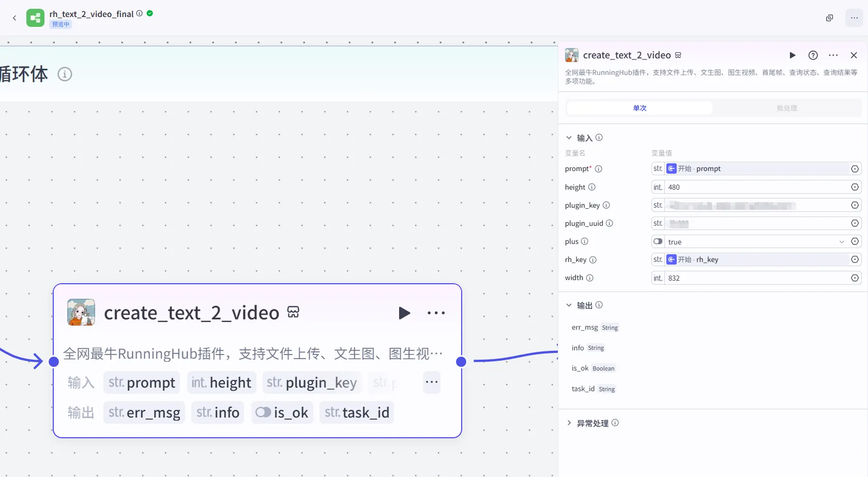Screen dimensions: 868x477
Task: Open help for create_text_2_video panel
Action: [813, 55]
